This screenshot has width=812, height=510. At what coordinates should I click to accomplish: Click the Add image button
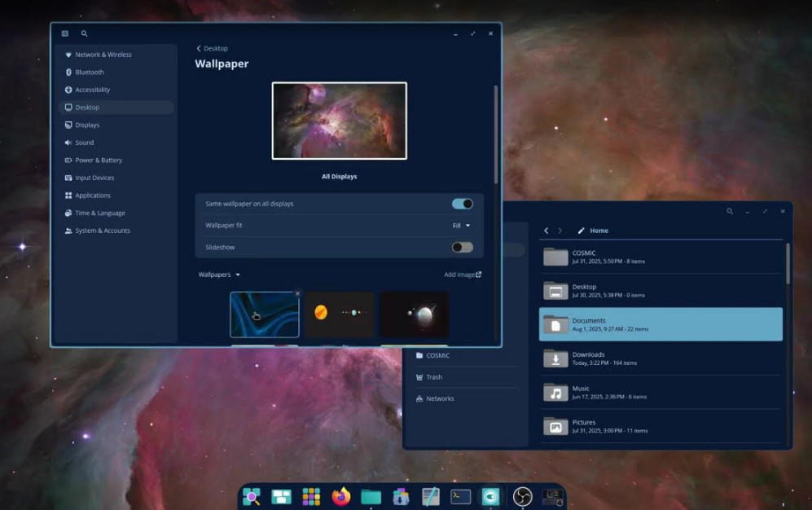(x=462, y=275)
